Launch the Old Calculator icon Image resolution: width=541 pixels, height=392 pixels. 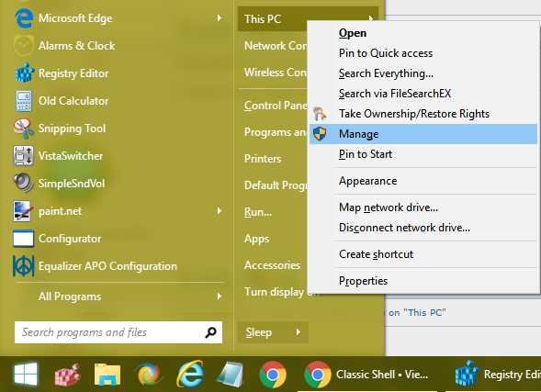(x=24, y=101)
